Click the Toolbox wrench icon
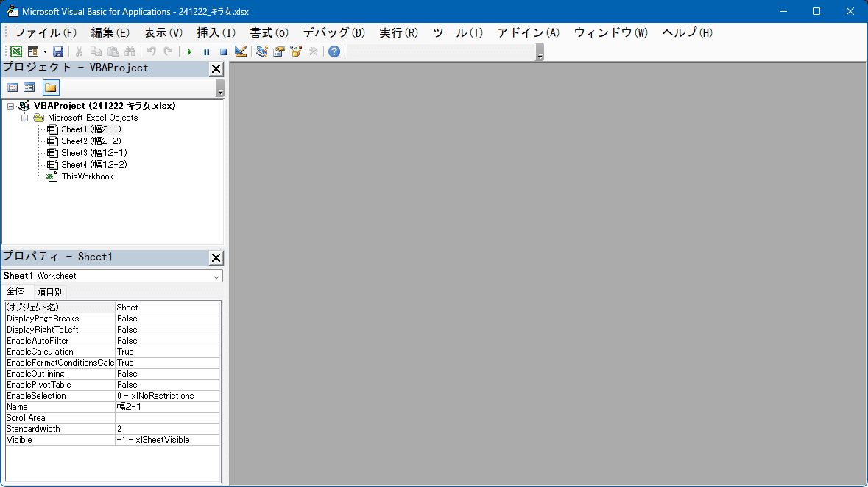 coord(314,51)
